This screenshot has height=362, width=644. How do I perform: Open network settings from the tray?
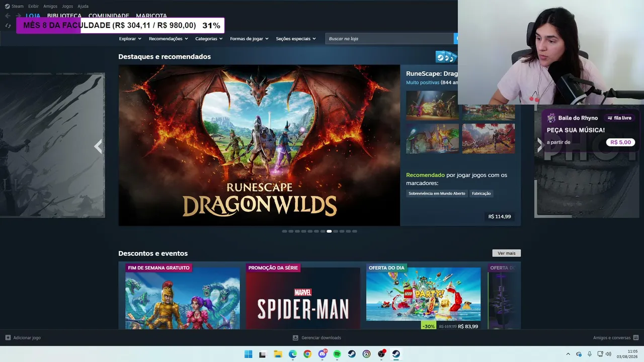click(600, 354)
